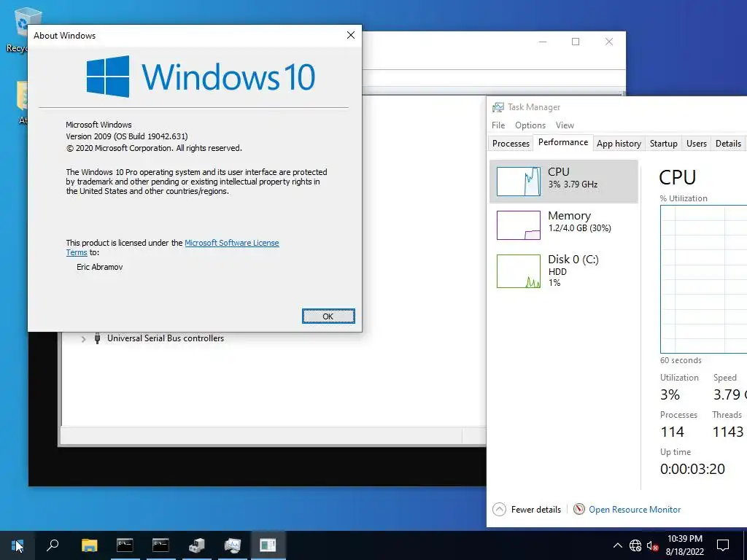Click the Memory usage graph thumbnail
This screenshot has height=560, width=747.
(519, 225)
